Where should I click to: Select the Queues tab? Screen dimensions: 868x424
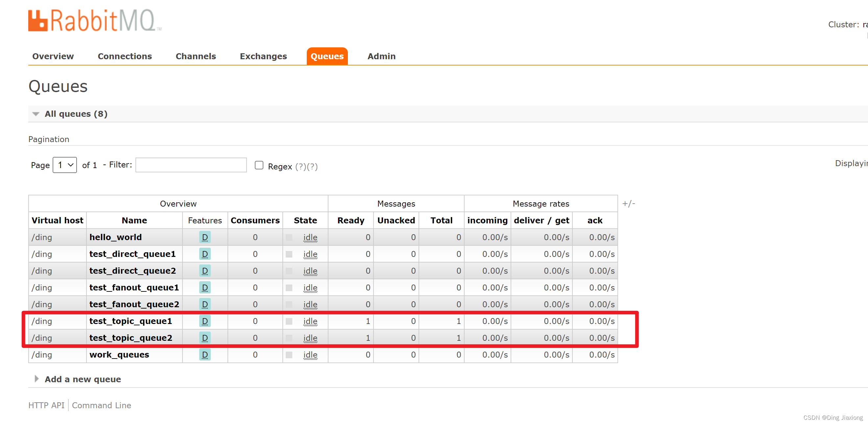pyautogui.click(x=327, y=56)
